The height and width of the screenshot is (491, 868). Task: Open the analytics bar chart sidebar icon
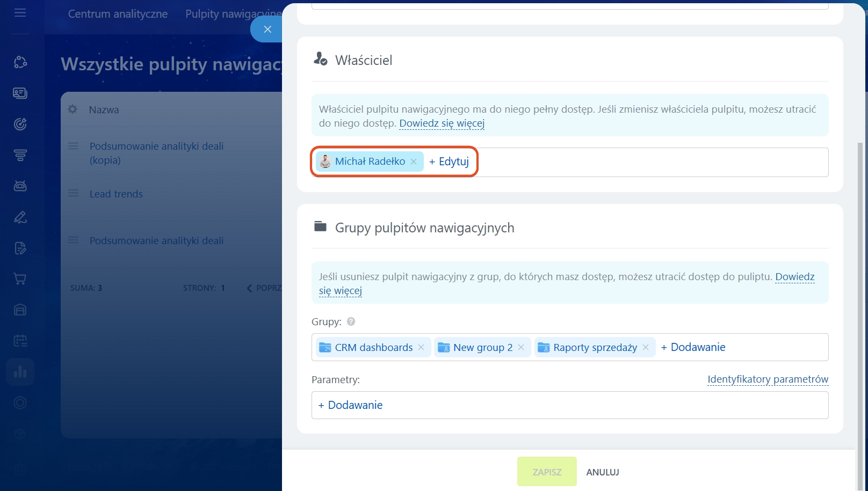click(20, 372)
